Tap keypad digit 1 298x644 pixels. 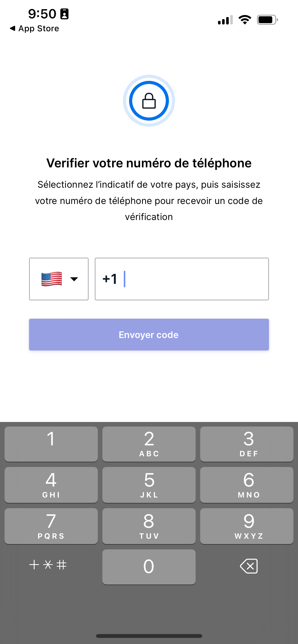pyautogui.click(x=51, y=444)
